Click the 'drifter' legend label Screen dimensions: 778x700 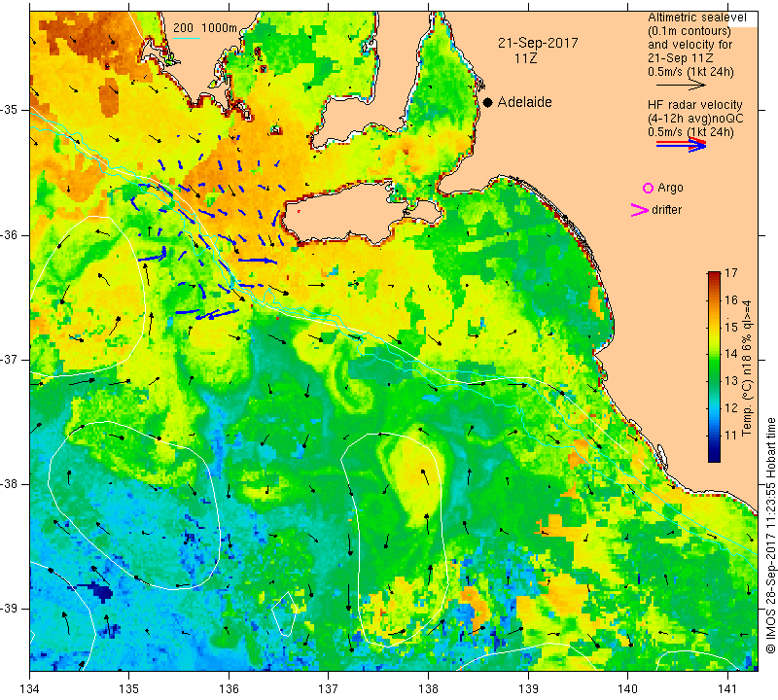666,210
